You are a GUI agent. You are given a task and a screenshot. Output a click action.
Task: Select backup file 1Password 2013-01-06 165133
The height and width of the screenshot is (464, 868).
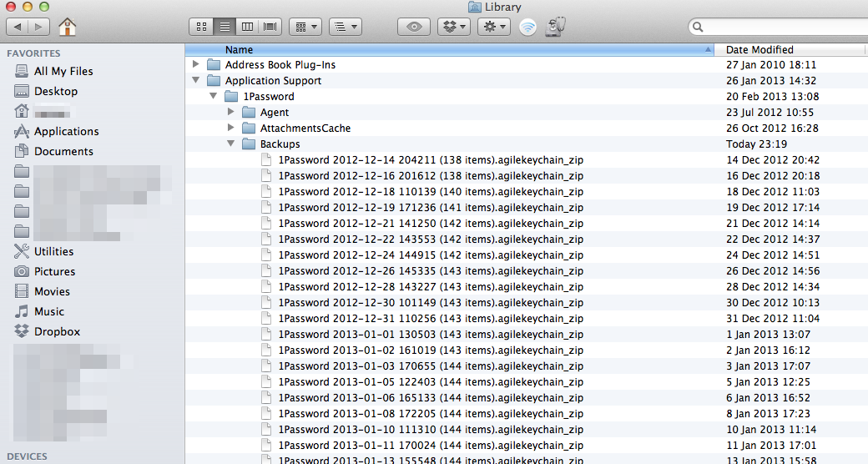431,398
